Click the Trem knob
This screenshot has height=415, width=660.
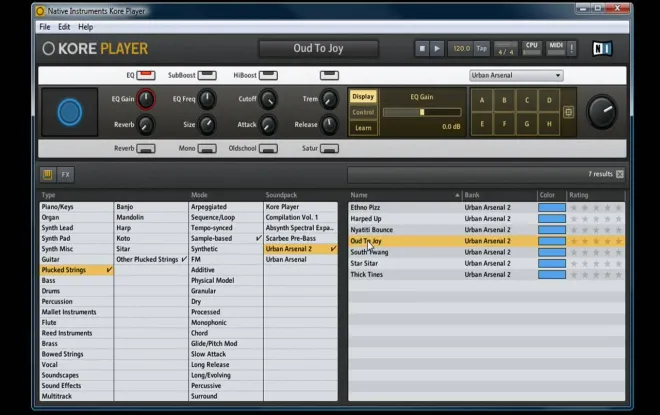(329, 99)
